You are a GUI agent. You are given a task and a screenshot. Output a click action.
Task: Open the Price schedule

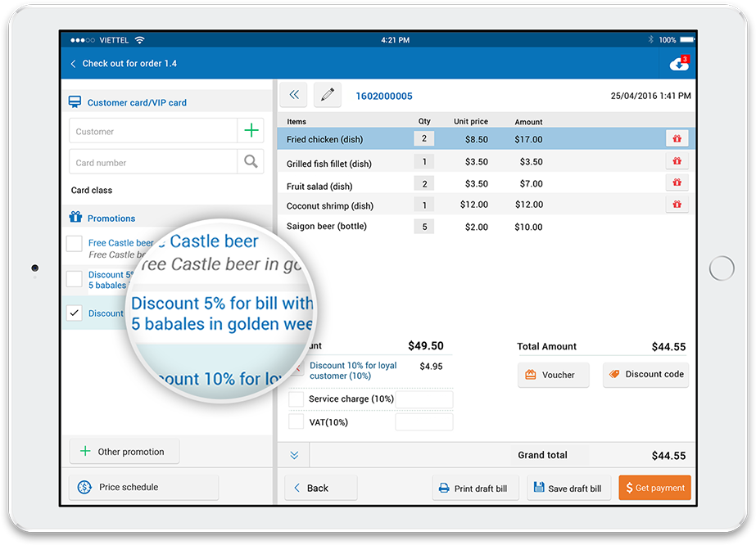pos(143,487)
